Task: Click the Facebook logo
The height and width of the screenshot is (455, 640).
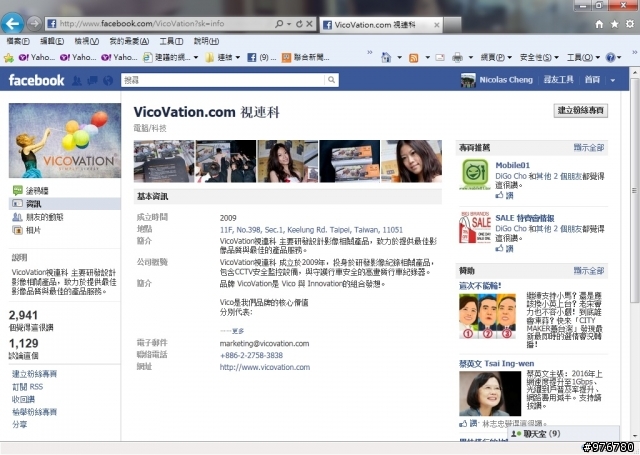Action: [36, 80]
